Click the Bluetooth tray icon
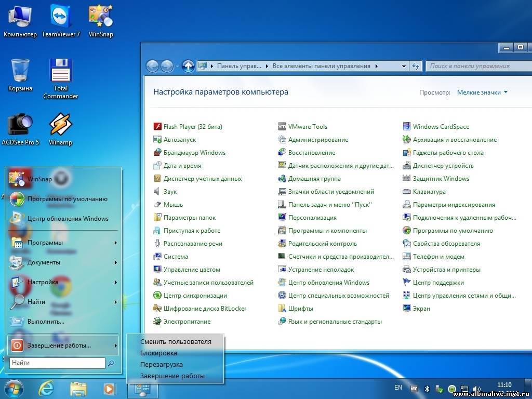 427,389
